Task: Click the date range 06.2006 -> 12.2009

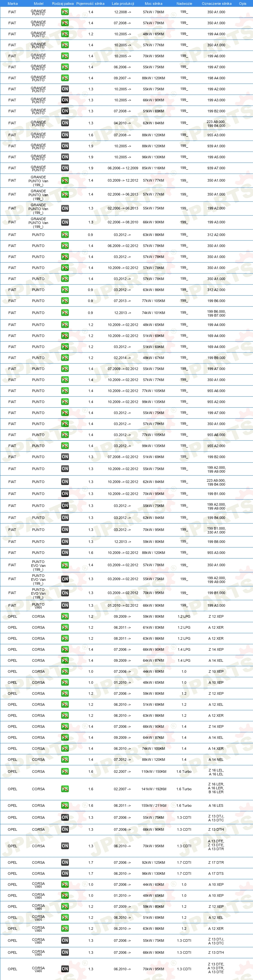Action: 123,168
